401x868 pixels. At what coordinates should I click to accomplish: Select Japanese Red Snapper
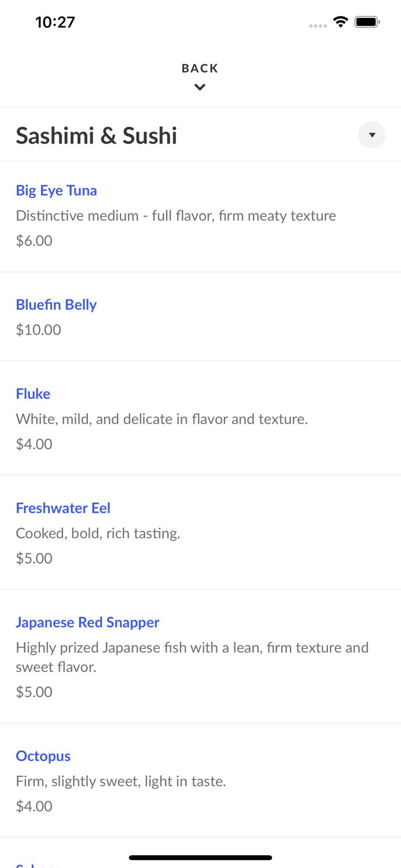[x=87, y=622]
